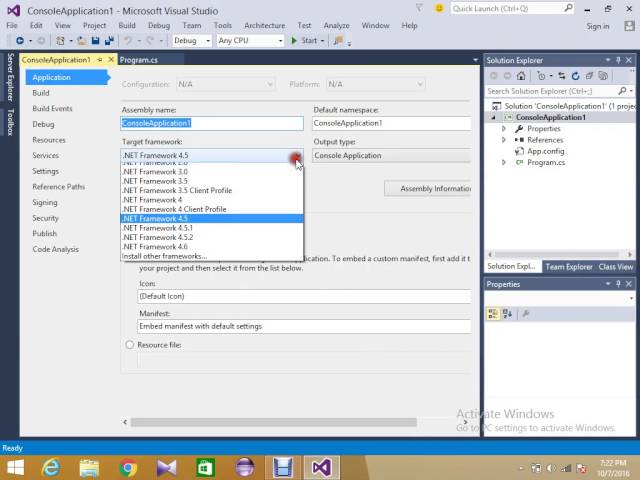This screenshot has height=480, width=640.
Task: Click the Property Pages wrench icon
Action: point(526,313)
